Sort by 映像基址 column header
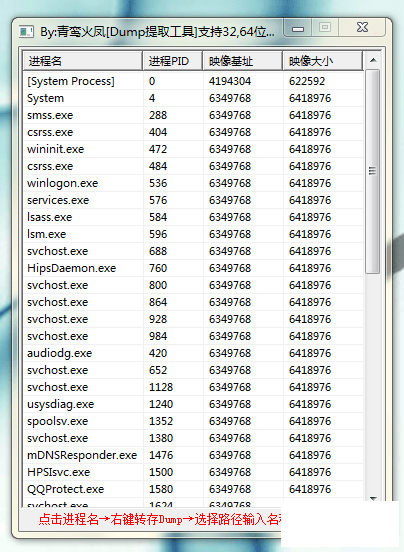The height and width of the screenshot is (552, 404). (x=242, y=61)
